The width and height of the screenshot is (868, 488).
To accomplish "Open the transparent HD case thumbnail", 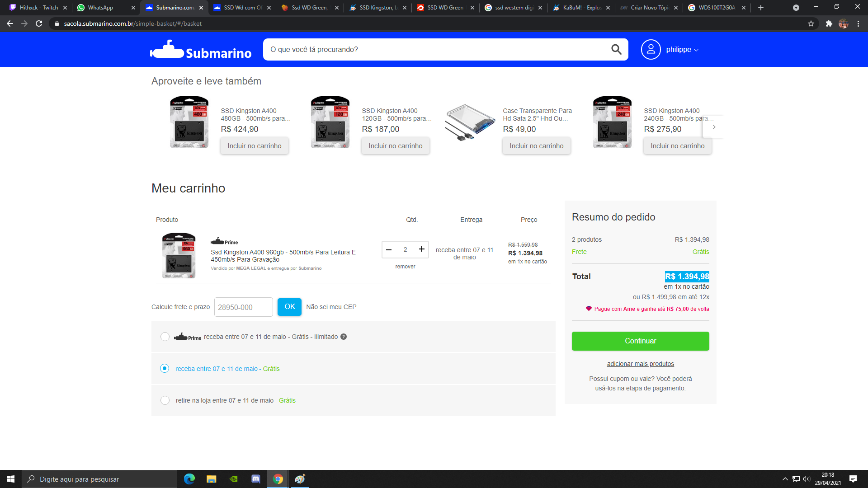I will coord(470,122).
